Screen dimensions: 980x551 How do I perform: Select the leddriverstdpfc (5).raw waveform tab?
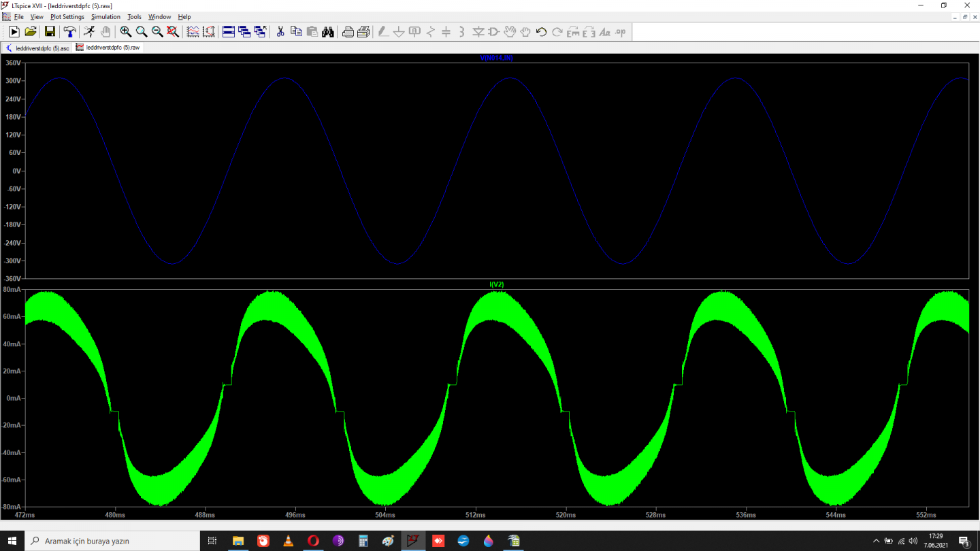coord(109,48)
